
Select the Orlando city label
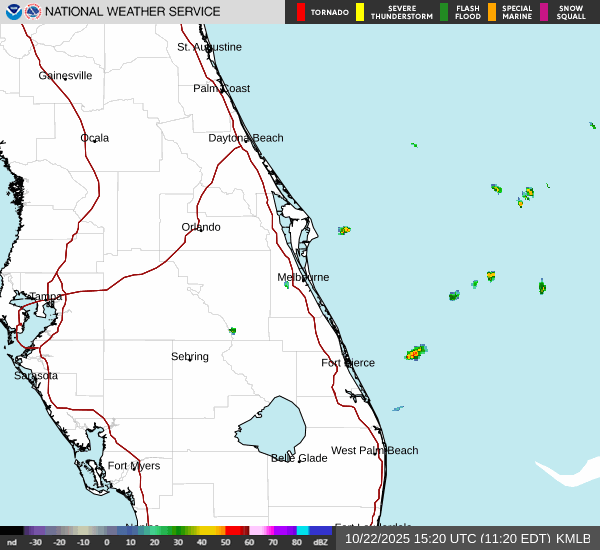[x=201, y=227]
